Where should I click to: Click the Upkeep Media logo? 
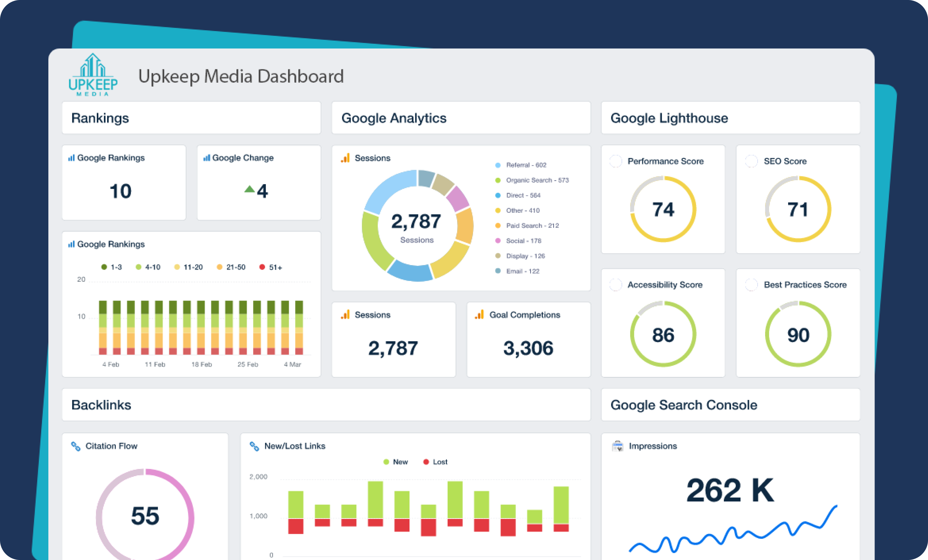coord(93,74)
